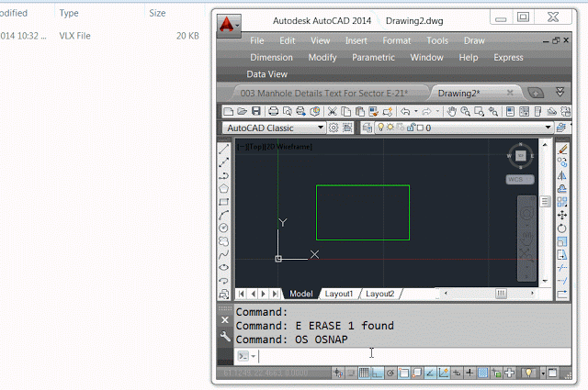This screenshot has width=588, height=390.
Task: Click the Publish icon in the toolbar
Action: 300,111
